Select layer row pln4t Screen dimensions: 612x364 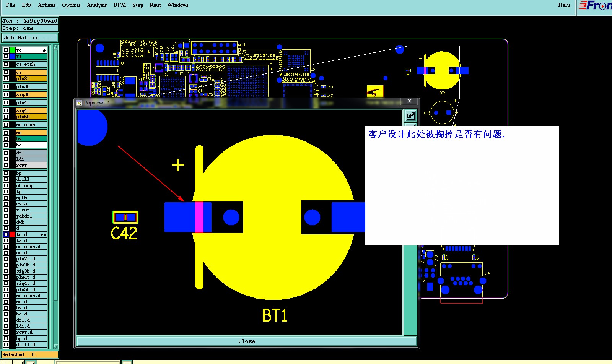[x=31, y=102]
